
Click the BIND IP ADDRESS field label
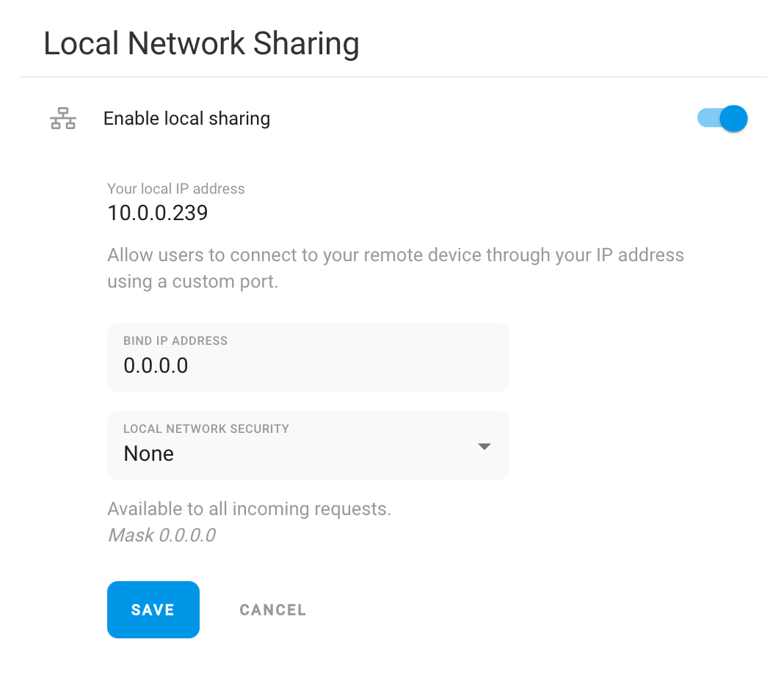(175, 340)
